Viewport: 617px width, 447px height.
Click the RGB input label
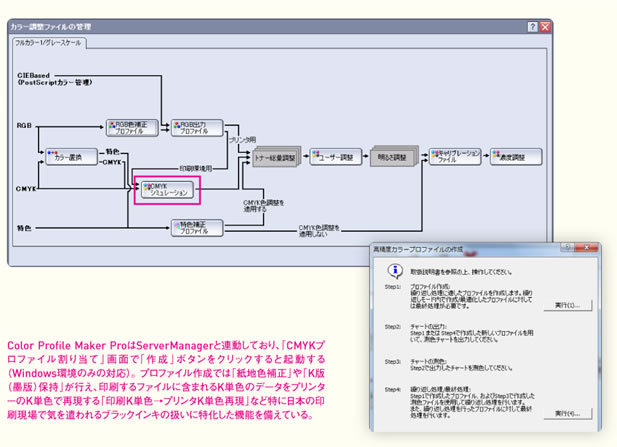click(x=24, y=126)
